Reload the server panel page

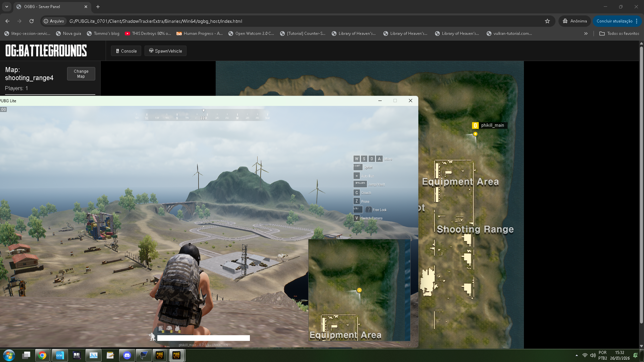[32, 21]
